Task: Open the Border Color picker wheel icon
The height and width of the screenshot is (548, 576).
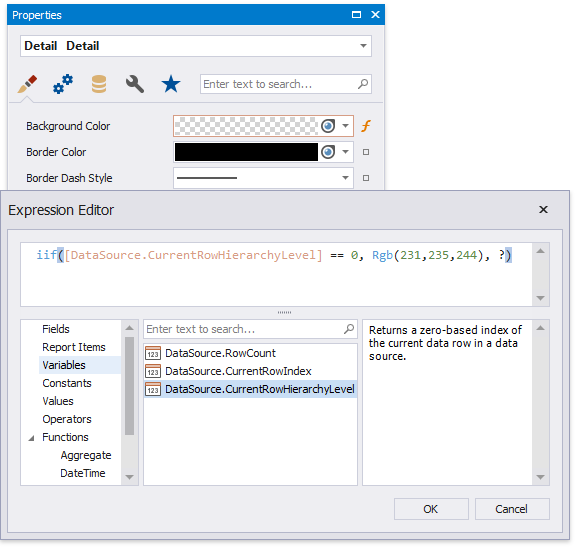Action: pyautogui.click(x=328, y=152)
